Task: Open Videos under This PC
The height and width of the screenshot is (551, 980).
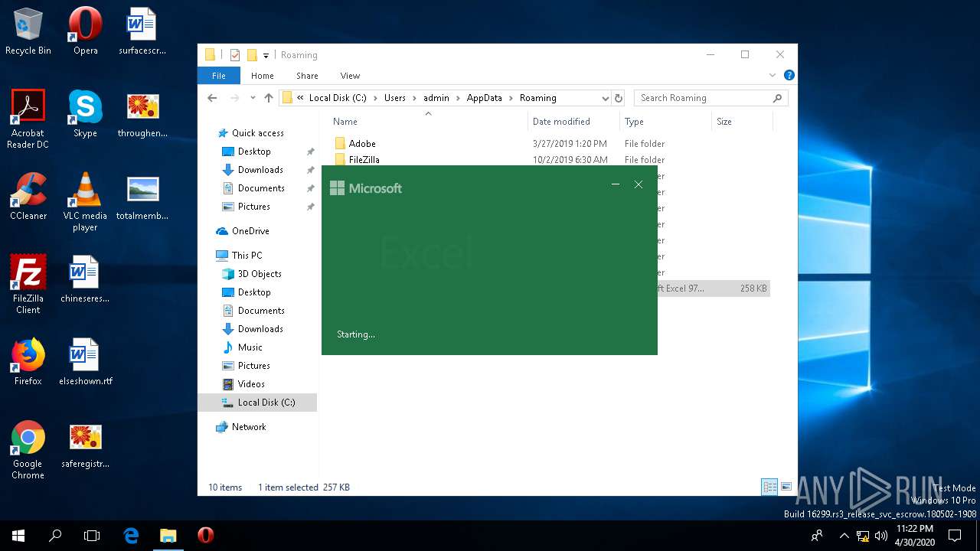Action: [x=251, y=384]
